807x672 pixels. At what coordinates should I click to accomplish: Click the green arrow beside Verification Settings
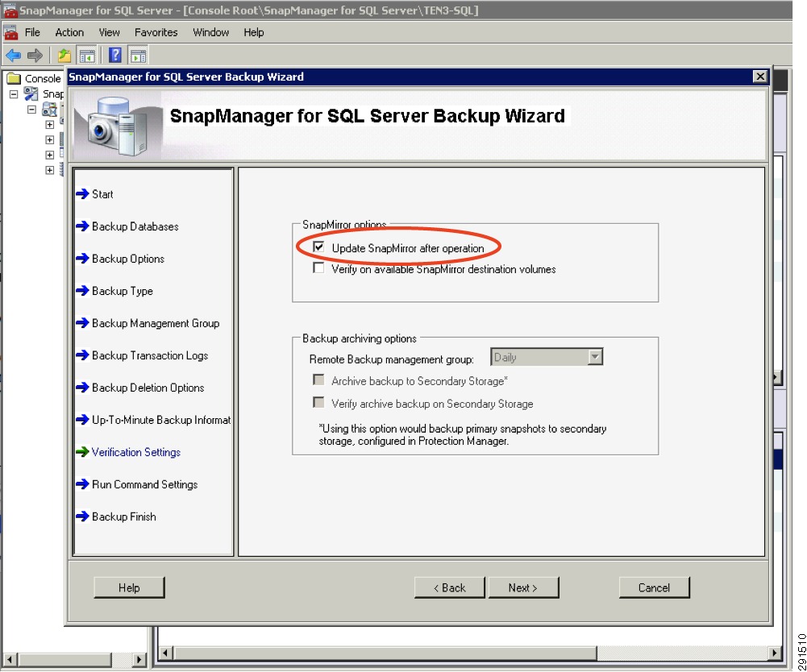click(x=82, y=452)
